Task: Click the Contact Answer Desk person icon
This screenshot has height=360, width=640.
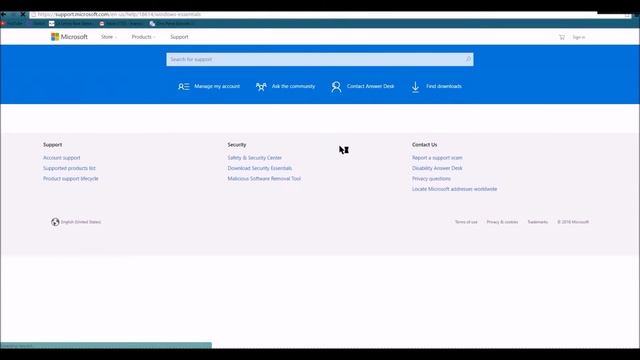Action: [336, 87]
